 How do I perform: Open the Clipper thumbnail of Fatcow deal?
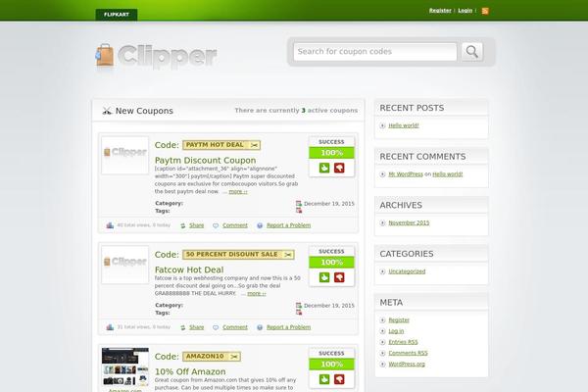tap(124, 265)
